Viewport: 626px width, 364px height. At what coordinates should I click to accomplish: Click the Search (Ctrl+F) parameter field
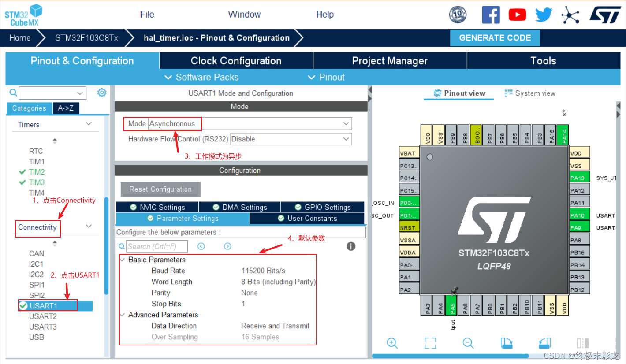click(157, 246)
